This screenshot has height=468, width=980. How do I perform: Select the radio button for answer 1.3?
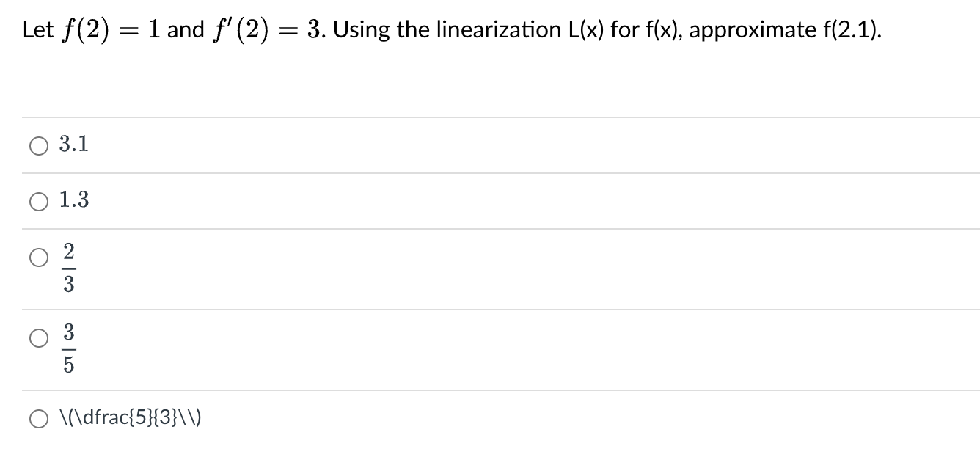[37, 201]
